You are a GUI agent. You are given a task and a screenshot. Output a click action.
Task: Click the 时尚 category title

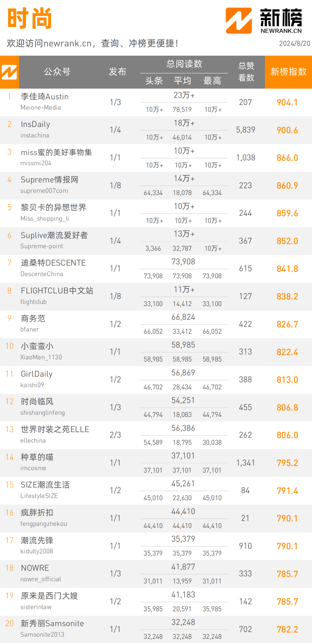[x=29, y=18]
